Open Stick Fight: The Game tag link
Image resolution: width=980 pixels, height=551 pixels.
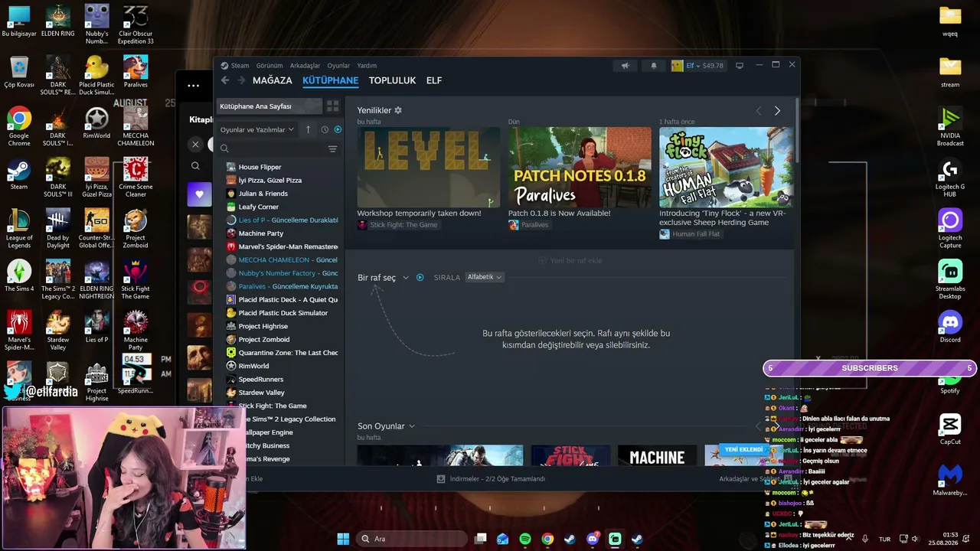(397, 225)
